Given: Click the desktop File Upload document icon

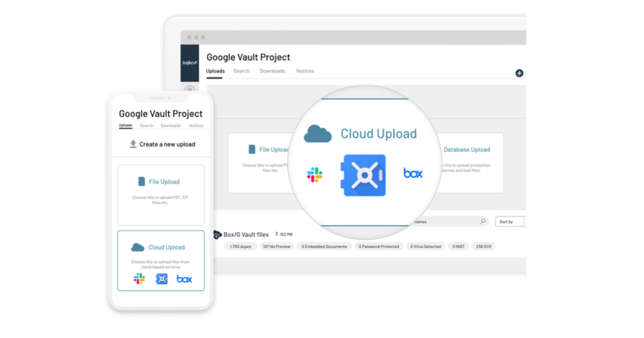Looking at the screenshot, I should coord(252,149).
